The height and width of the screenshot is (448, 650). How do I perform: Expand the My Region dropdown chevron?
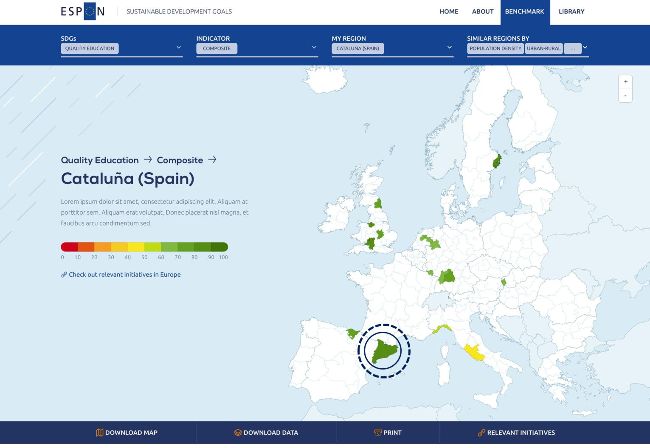coord(449,47)
